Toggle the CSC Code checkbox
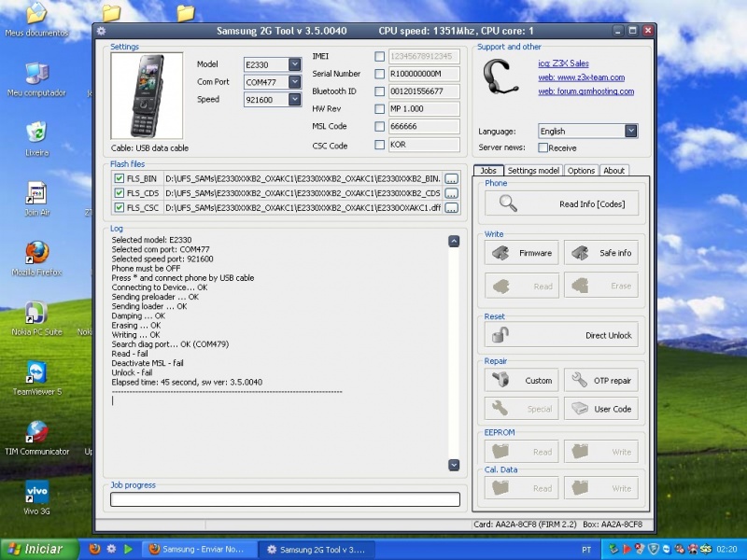Viewport: 747px width, 560px height. pos(380,145)
